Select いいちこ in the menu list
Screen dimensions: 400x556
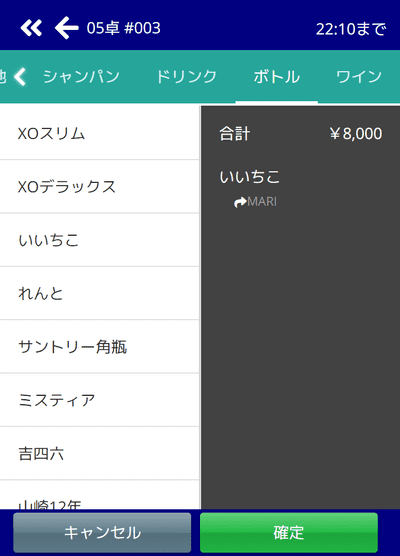click(99, 240)
